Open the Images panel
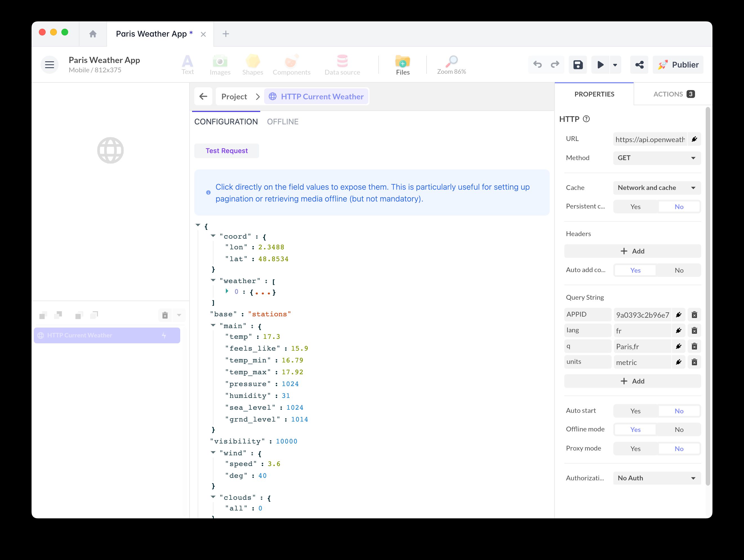Screen dimensions: 744x560 pyautogui.click(x=220, y=64)
